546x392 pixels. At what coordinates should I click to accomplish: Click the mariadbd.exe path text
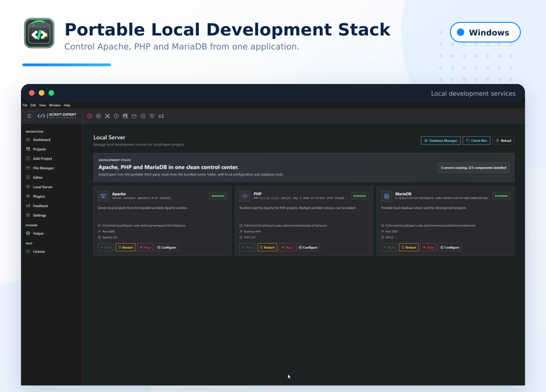click(430, 225)
